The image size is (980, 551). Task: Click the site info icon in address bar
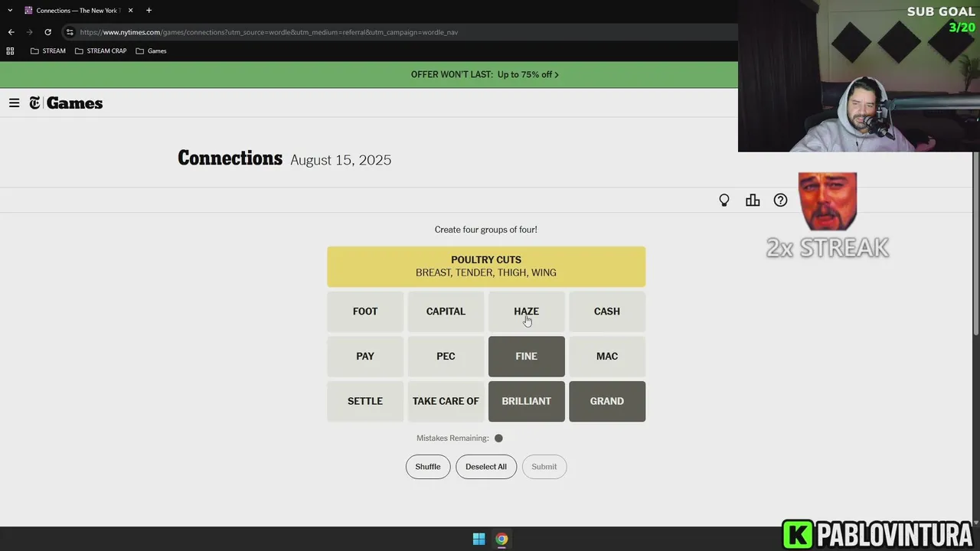(x=70, y=32)
